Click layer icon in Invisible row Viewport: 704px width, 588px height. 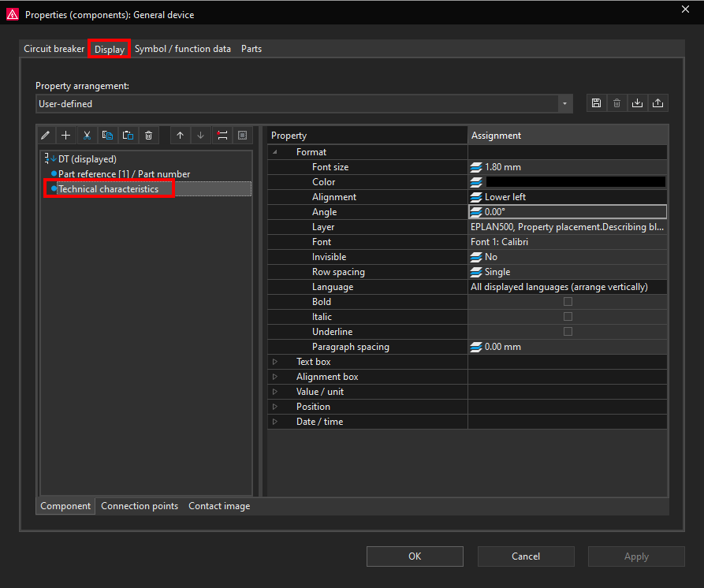point(476,257)
